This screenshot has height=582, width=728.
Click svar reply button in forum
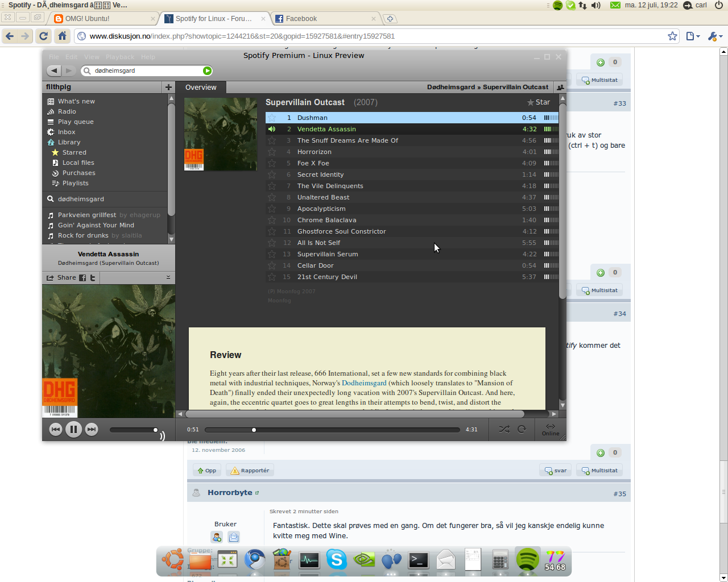pyautogui.click(x=556, y=471)
